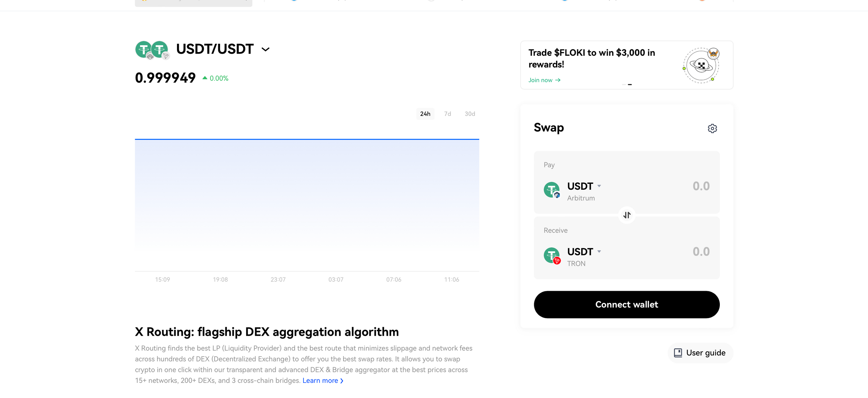Click the Pay amount field showing 0.0
Screen dimensions: 868x398
[701, 186]
